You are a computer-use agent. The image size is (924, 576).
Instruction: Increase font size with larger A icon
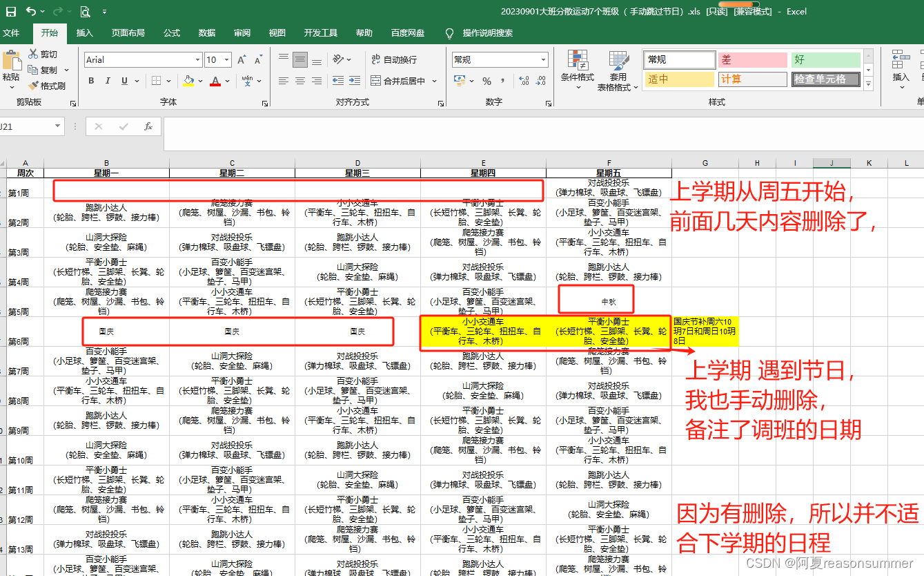(242, 60)
